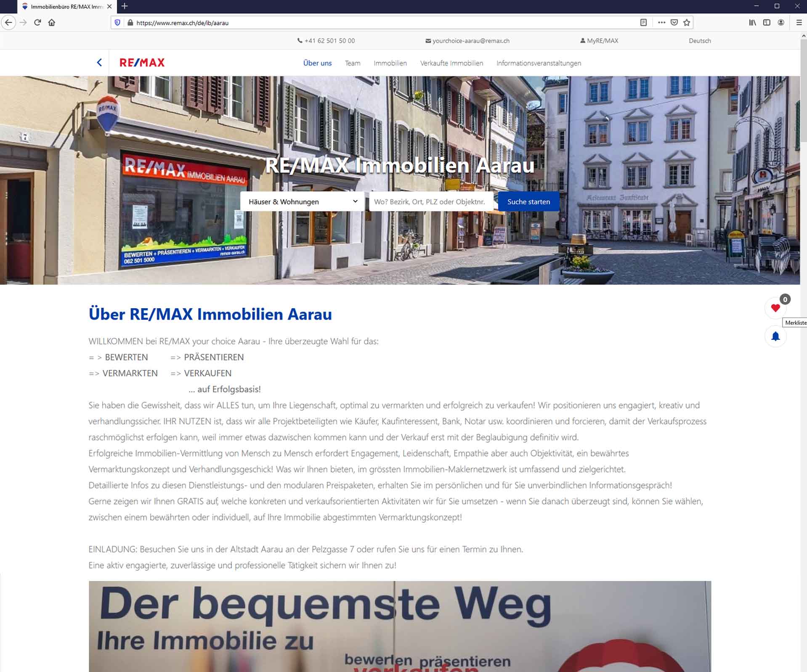Open the Immobilien menu item

point(390,63)
